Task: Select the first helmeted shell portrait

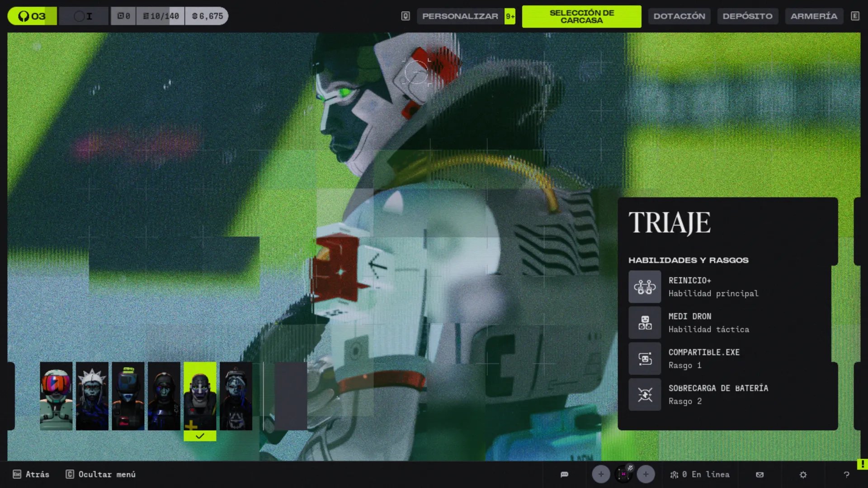Action: pos(56,396)
